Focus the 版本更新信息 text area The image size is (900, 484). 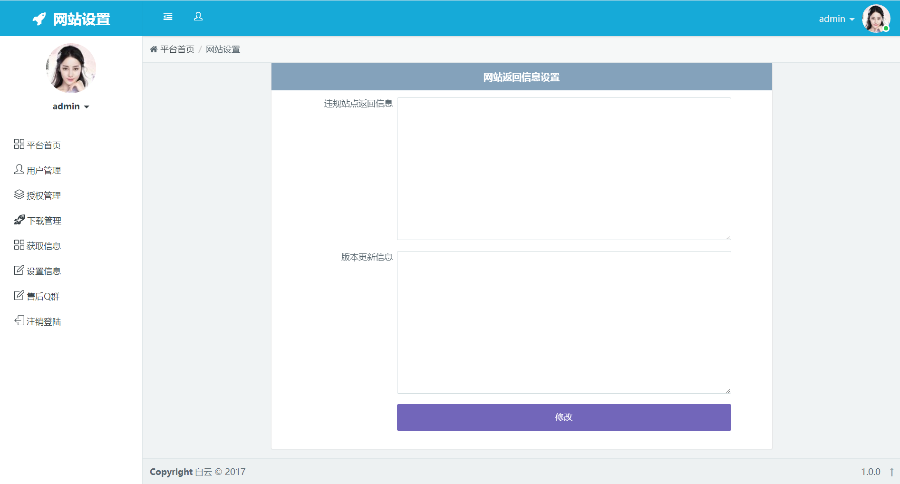[x=564, y=322]
